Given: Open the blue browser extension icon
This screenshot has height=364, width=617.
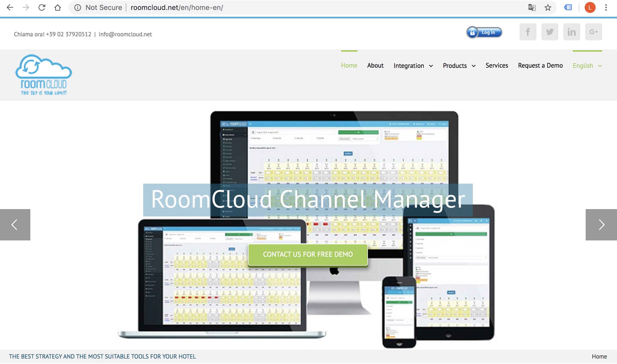Looking at the screenshot, I should click(568, 7).
